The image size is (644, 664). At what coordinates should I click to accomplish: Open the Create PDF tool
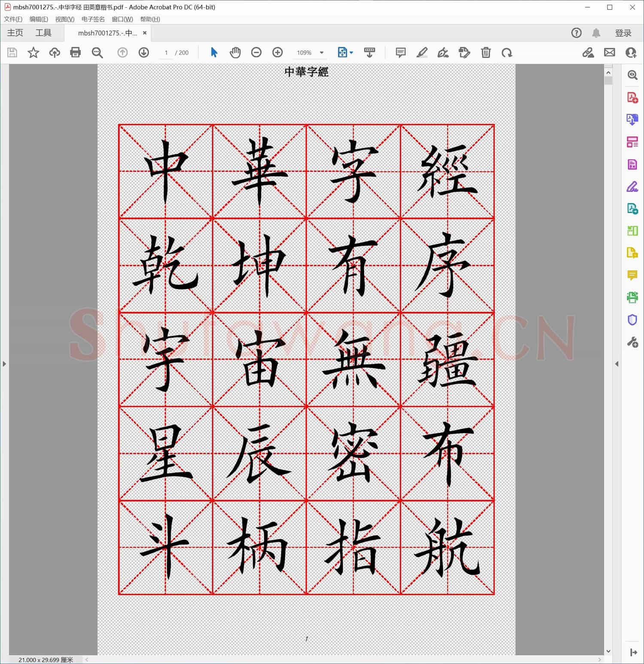tap(632, 98)
